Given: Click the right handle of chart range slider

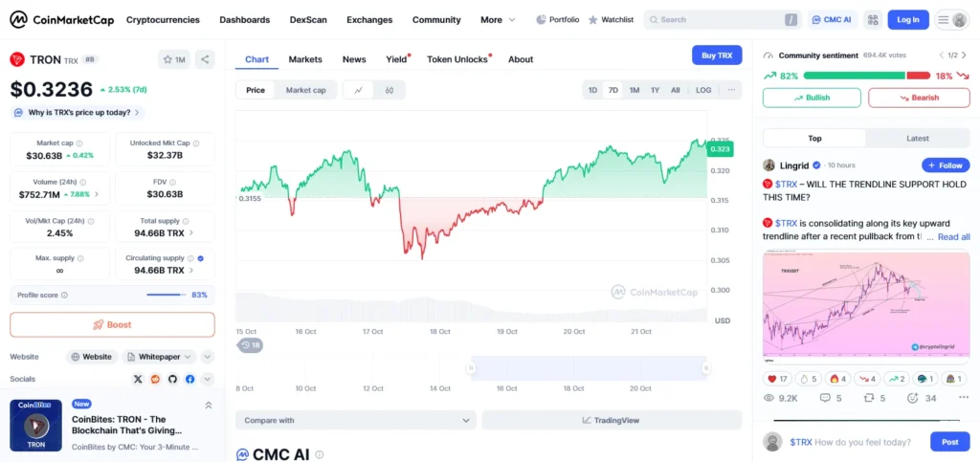Looking at the screenshot, I should click(706, 368).
